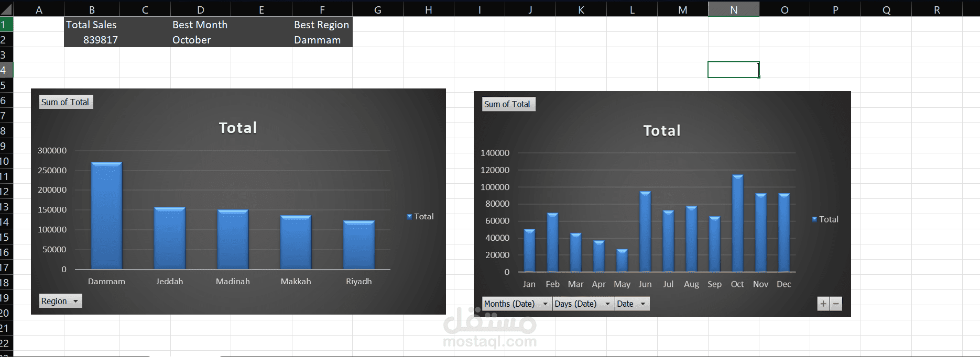Screen dimensions: 980x357
Task: Select highlighted column N header
Action: pos(734,9)
